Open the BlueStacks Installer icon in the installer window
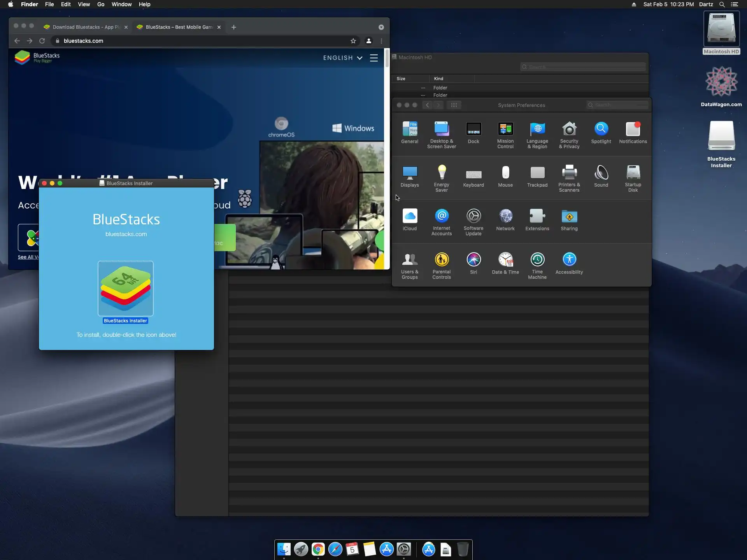The height and width of the screenshot is (560, 747). 125,288
